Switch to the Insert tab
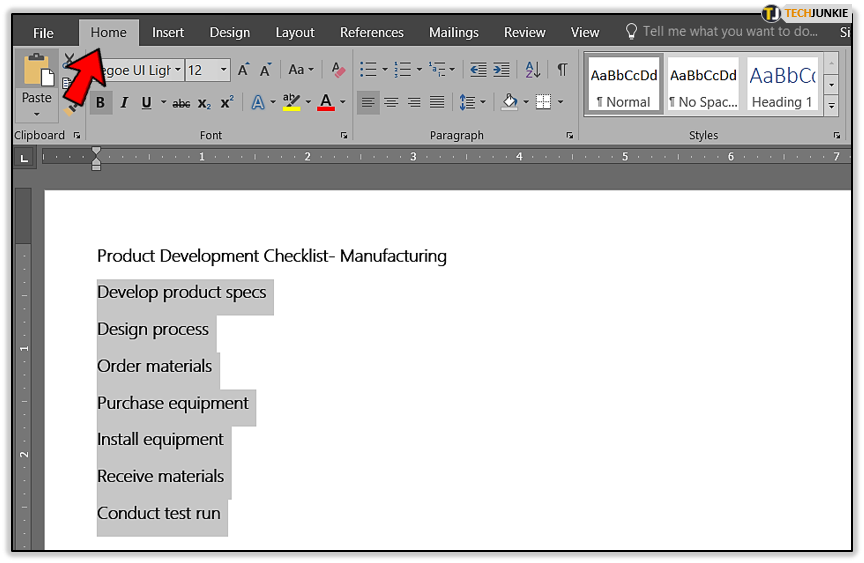 (x=168, y=33)
